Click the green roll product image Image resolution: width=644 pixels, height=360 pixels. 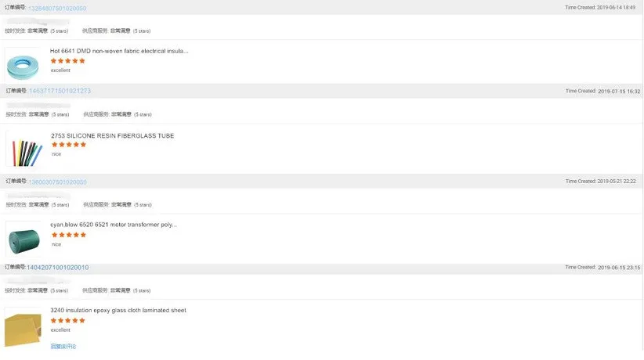tap(23, 237)
